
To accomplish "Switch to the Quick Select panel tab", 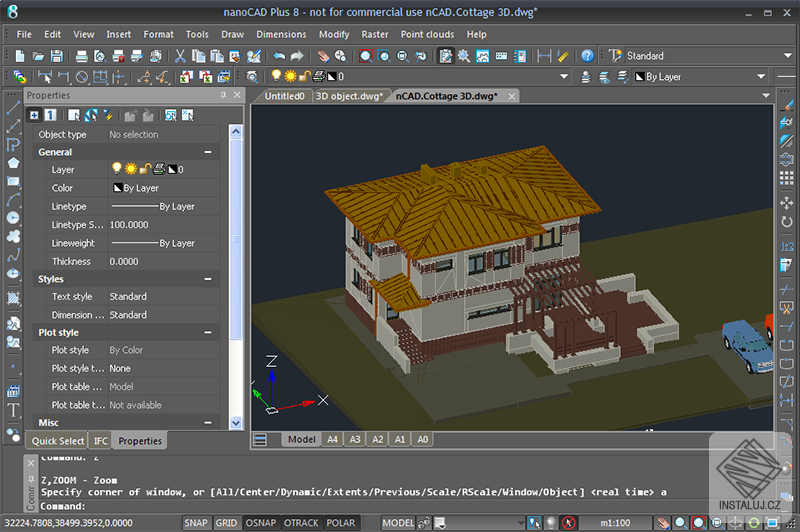I will point(58,441).
